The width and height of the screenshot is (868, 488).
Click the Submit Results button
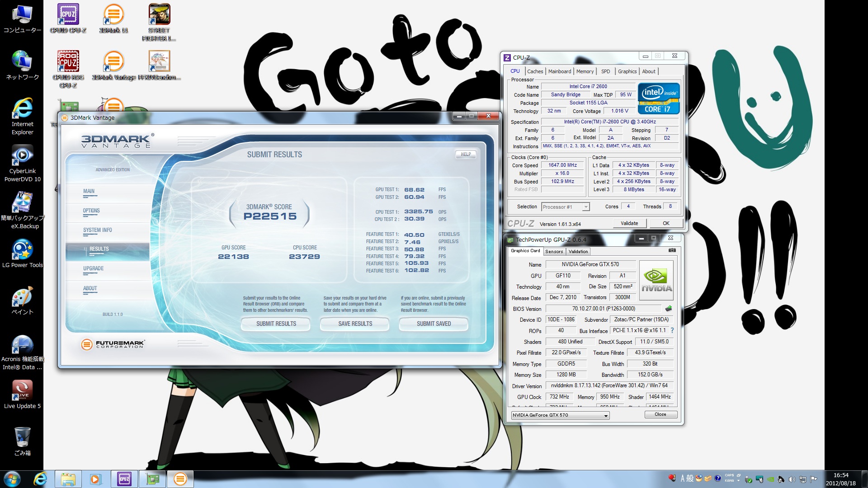276,324
